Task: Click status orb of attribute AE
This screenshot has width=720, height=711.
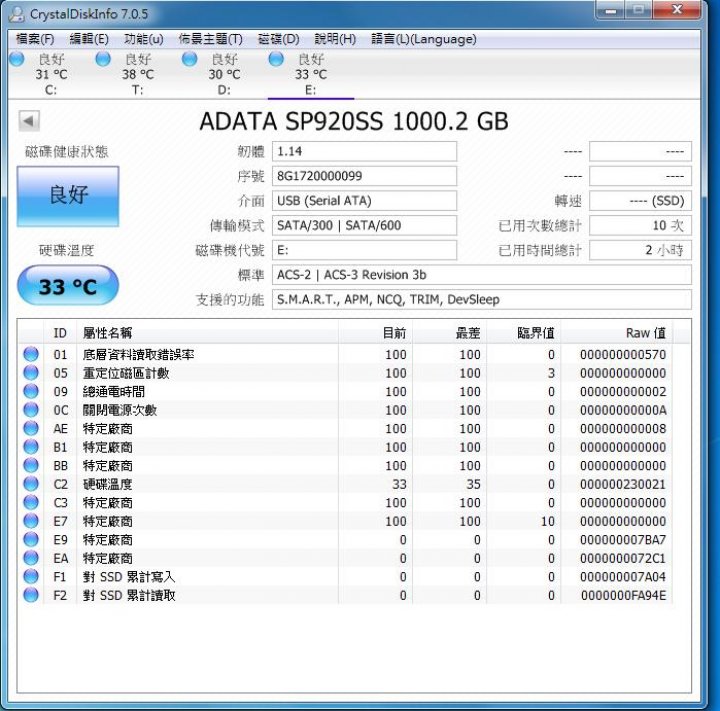Action: tap(31, 428)
